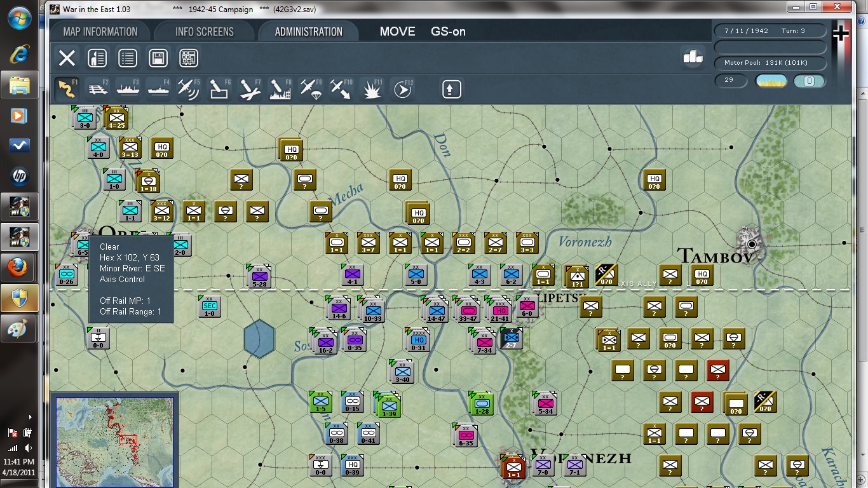Select the F1 Move mode icon

[66, 88]
